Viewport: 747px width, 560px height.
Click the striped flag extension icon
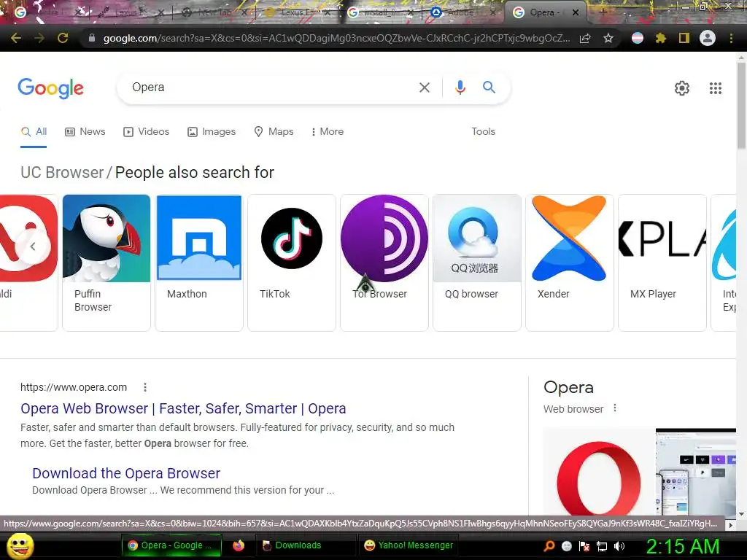[x=638, y=38]
